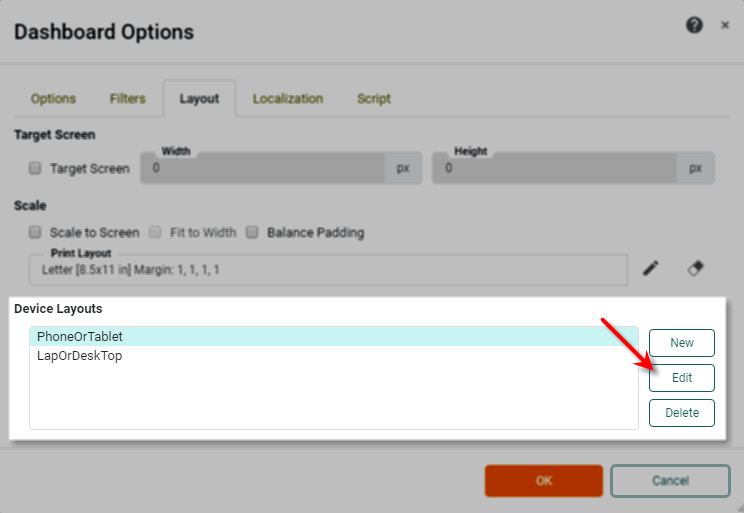This screenshot has height=513, width=744.
Task: Go to the Localization tab
Action: point(287,99)
